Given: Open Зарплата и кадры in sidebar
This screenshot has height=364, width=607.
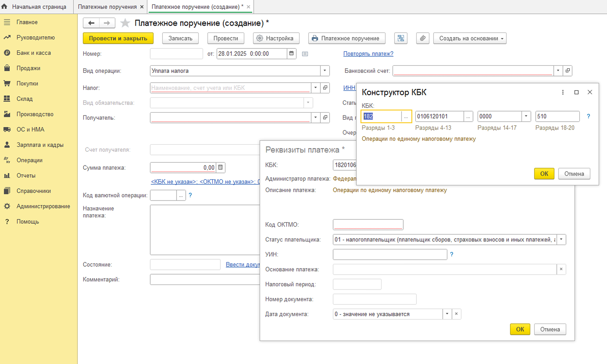Looking at the screenshot, I should [40, 145].
